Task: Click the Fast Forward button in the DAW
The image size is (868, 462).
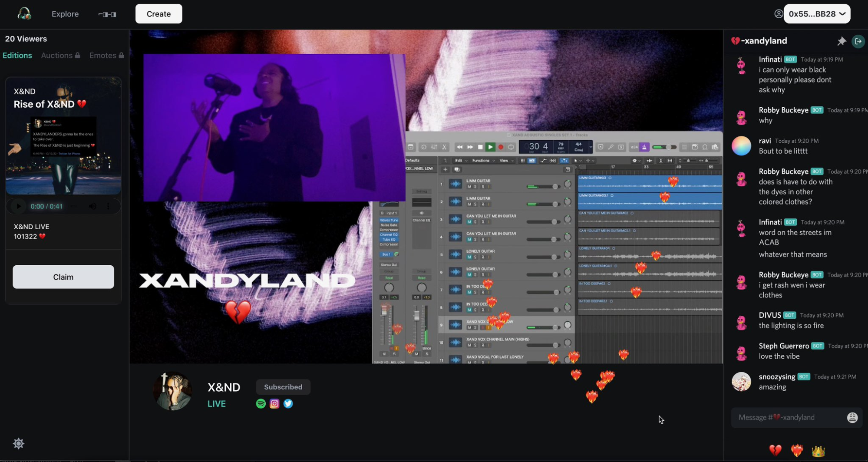Action: [470, 147]
